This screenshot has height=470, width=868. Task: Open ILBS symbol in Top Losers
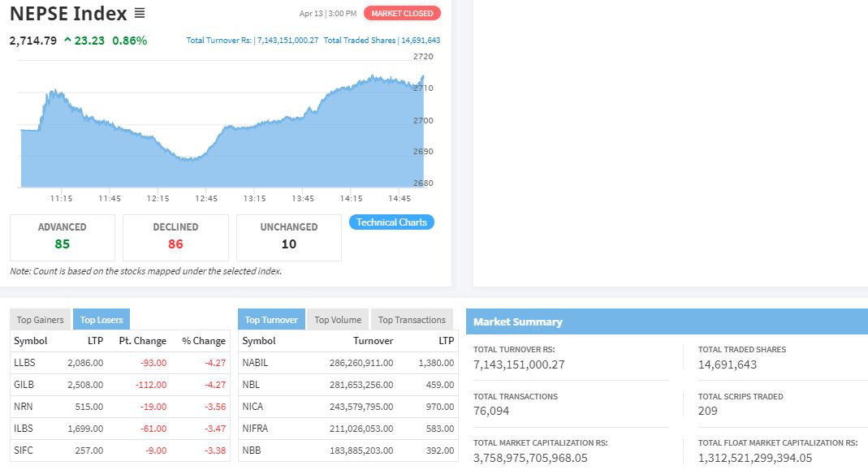(x=24, y=428)
